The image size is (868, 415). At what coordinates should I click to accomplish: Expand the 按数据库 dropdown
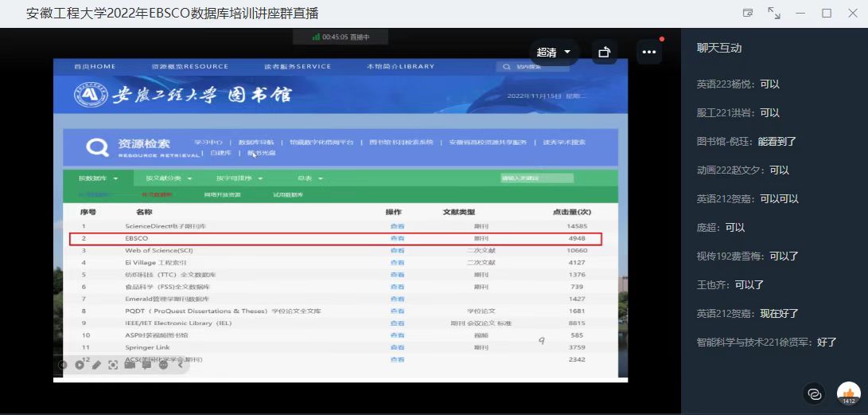point(98,178)
